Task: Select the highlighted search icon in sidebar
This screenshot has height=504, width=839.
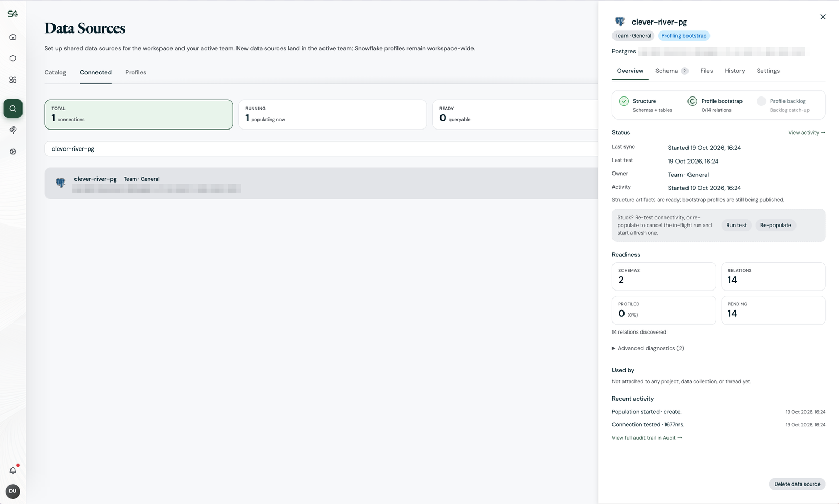Action: 13,109
